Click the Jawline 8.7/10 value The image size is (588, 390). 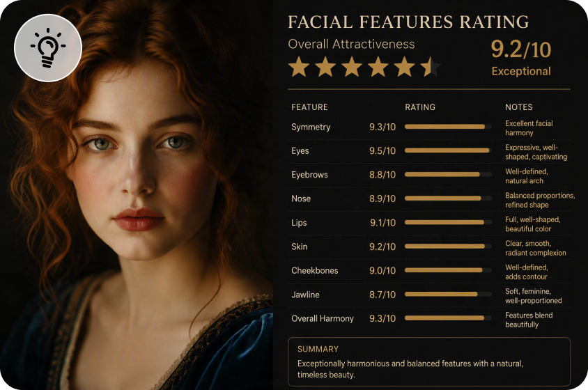coord(382,295)
